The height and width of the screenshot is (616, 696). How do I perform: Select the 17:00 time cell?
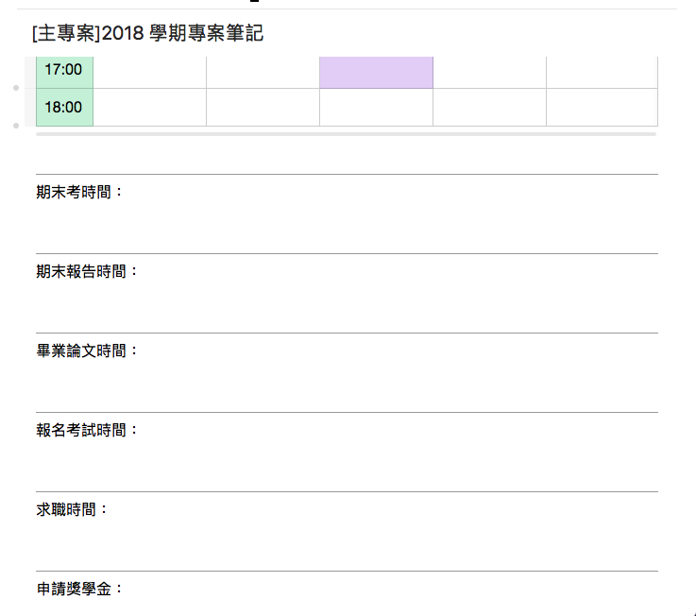[x=64, y=72]
